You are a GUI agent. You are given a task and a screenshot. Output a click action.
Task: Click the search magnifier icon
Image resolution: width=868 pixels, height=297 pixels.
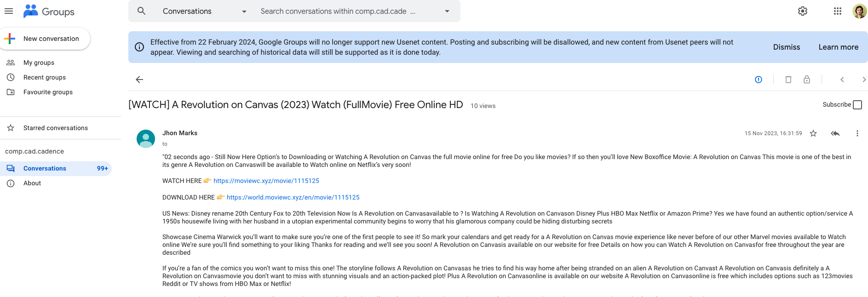point(142,11)
